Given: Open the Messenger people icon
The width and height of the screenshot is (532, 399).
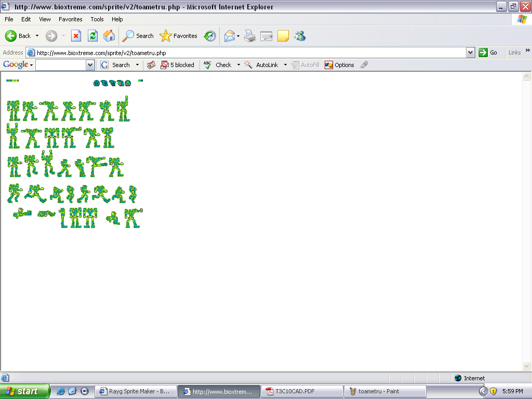Looking at the screenshot, I should point(300,36).
